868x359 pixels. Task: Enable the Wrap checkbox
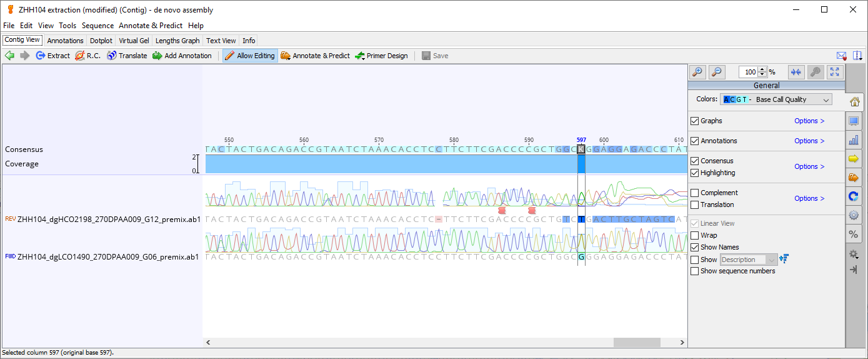(x=694, y=235)
